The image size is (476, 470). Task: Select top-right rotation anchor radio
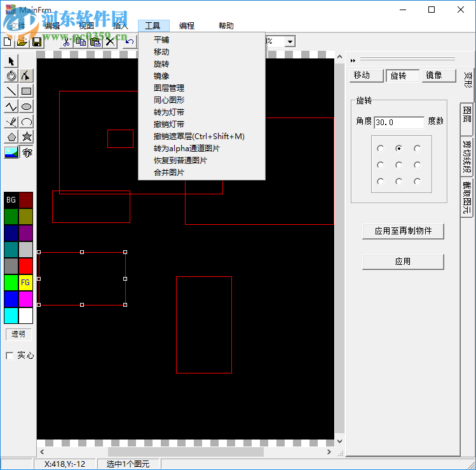click(x=418, y=149)
